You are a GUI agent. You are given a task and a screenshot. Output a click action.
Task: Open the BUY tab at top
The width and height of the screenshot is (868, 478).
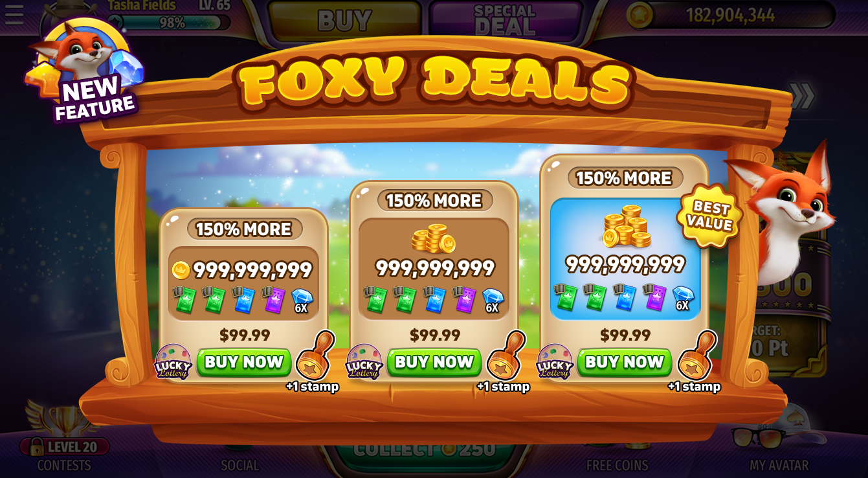coord(344,20)
